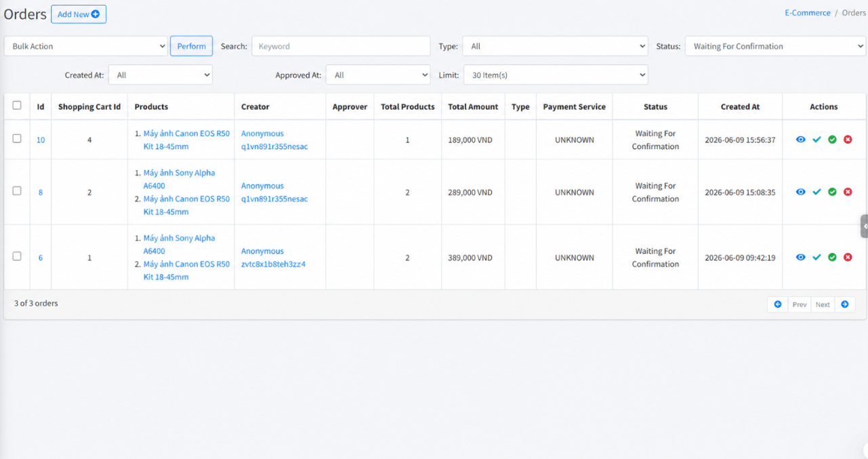Go to first page with left arrow icon
The height and width of the screenshot is (459, 868).
(x=778, y=304)
